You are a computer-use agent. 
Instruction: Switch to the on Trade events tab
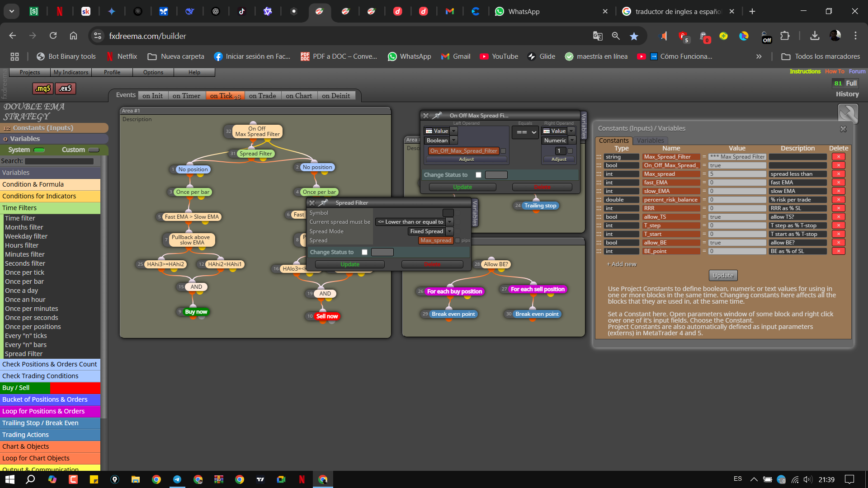pyautogui.click(x=262, y=96)
